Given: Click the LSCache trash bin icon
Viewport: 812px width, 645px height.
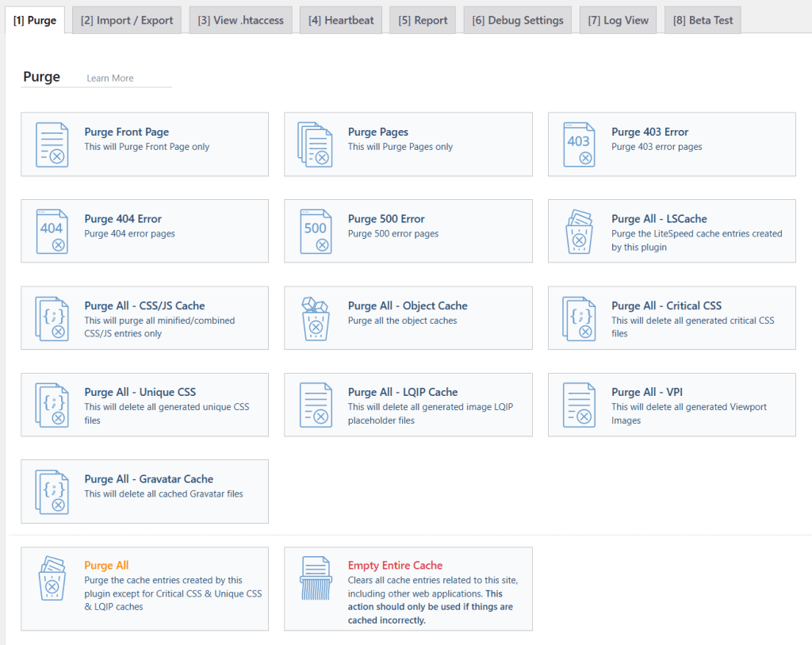Looking at the screenshot, I should tap(579, 231).
